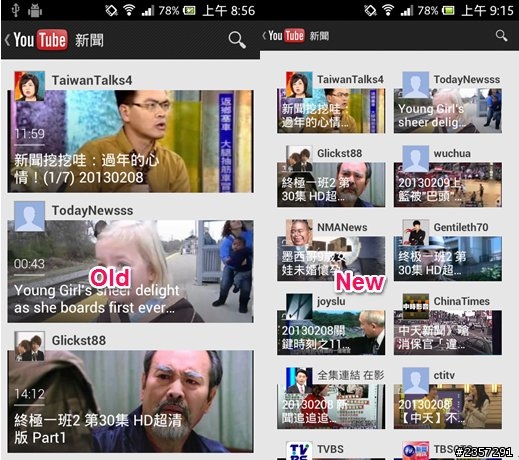Open ChinaTimes 中天新聞 video thumbnail

(448, 333)
